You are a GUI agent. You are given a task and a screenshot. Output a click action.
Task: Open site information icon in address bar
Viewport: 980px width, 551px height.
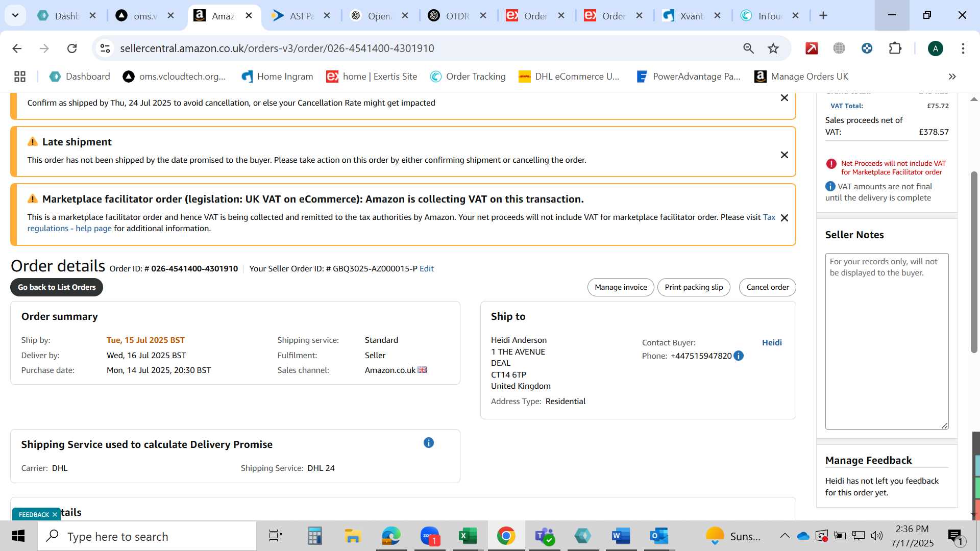(x=105, y=48)
